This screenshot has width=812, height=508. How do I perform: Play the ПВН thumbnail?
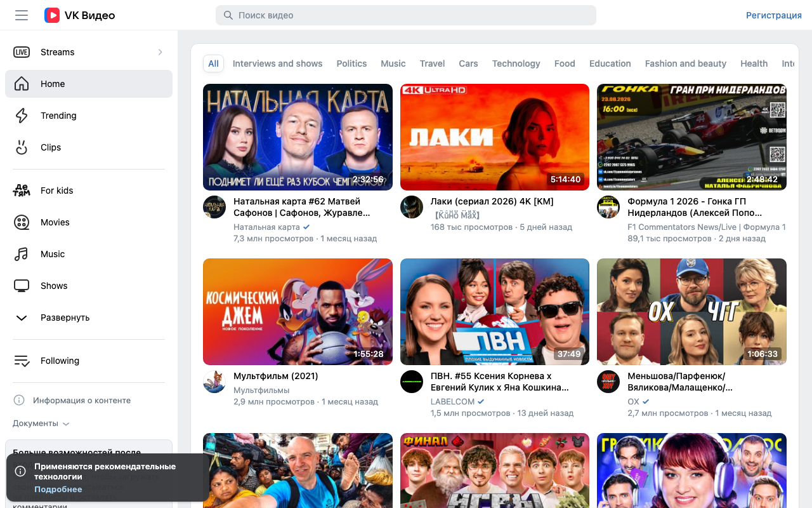(495, 312)
